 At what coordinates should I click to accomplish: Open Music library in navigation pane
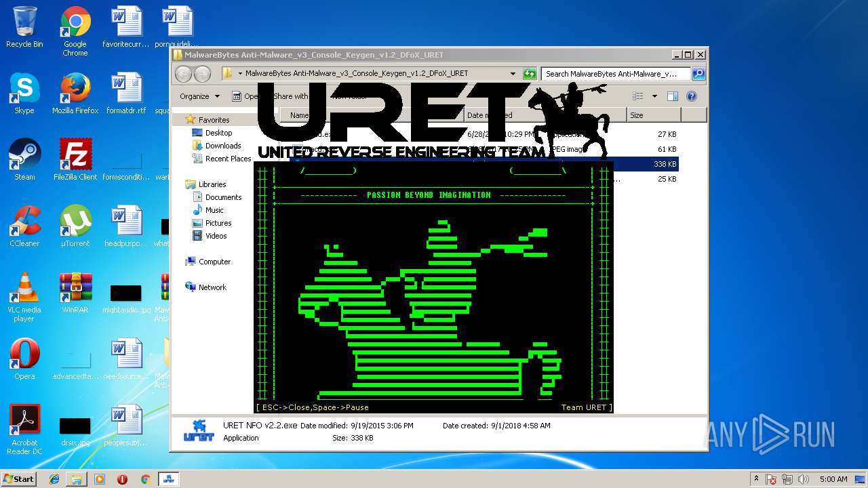[214, 210]
